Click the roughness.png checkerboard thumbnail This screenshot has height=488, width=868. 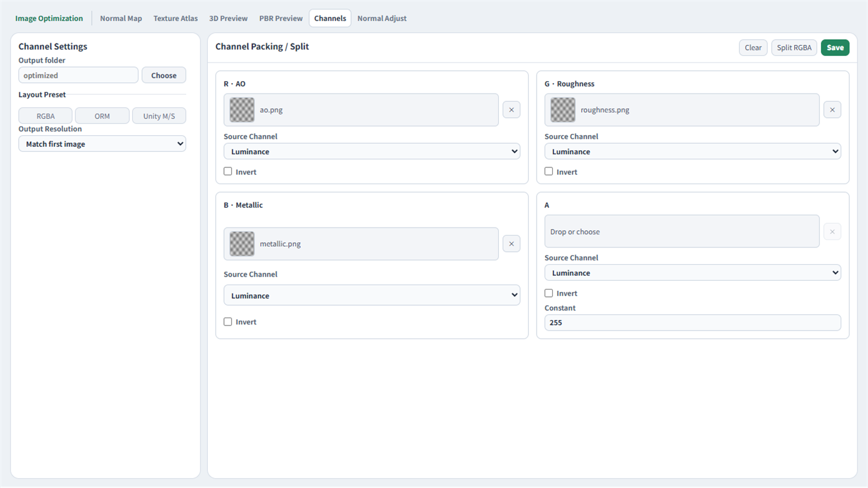tap(563, 110)
